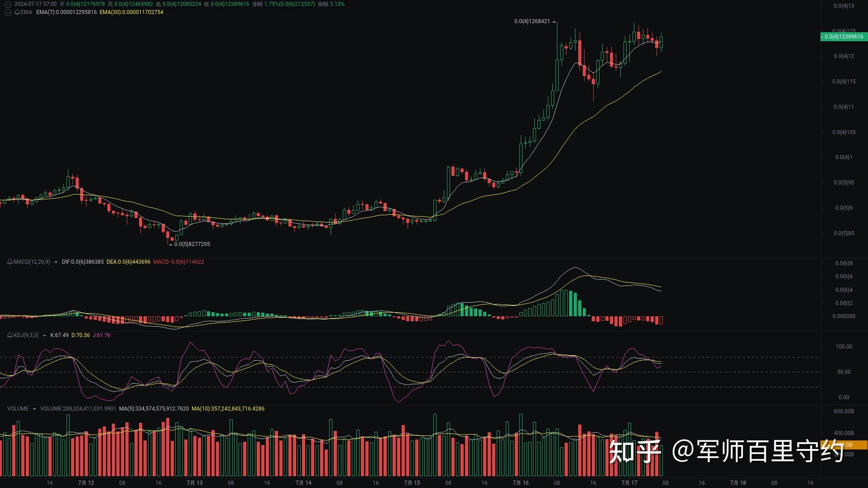Click the orange volume tag on axis

pos(844,445)
